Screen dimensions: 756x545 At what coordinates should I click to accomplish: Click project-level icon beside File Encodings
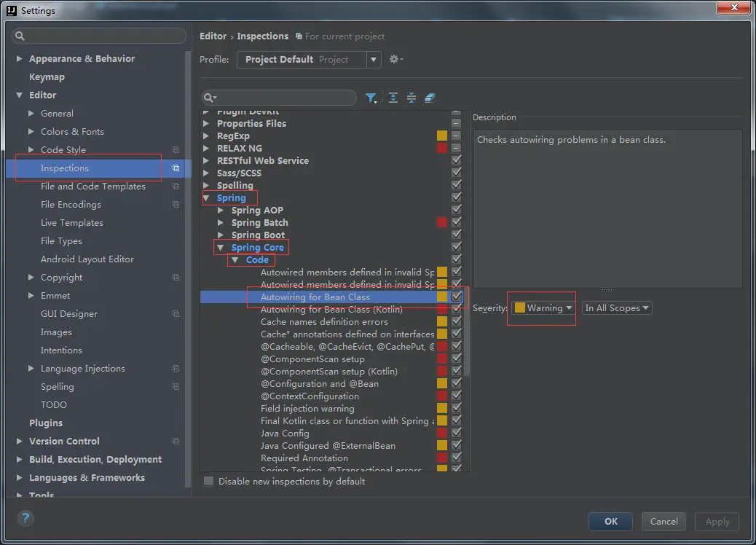[176, 205]
